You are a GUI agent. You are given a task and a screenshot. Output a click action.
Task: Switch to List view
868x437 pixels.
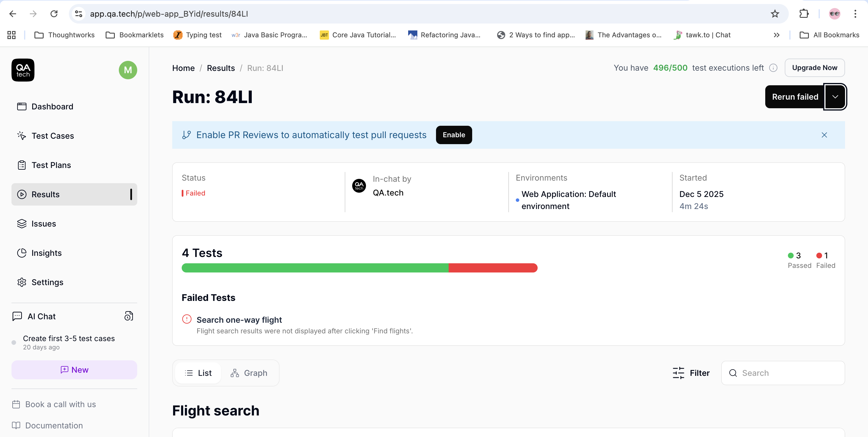tap(198, 373)
